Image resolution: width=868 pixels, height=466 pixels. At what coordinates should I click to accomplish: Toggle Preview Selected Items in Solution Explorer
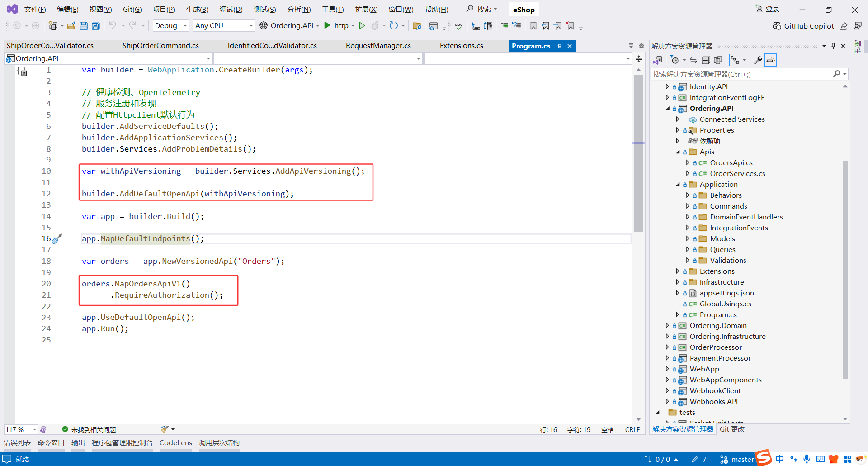(770, 60)
